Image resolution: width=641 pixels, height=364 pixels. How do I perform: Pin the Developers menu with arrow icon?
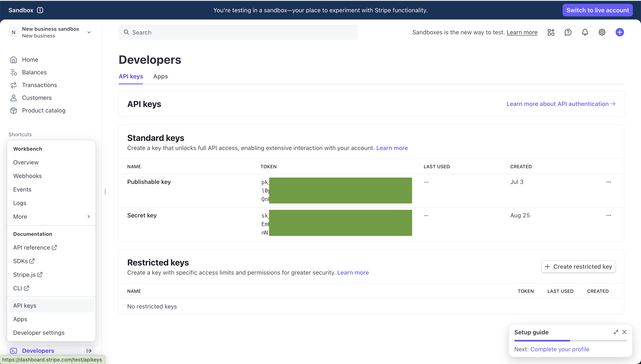click(x=89, y=351)
